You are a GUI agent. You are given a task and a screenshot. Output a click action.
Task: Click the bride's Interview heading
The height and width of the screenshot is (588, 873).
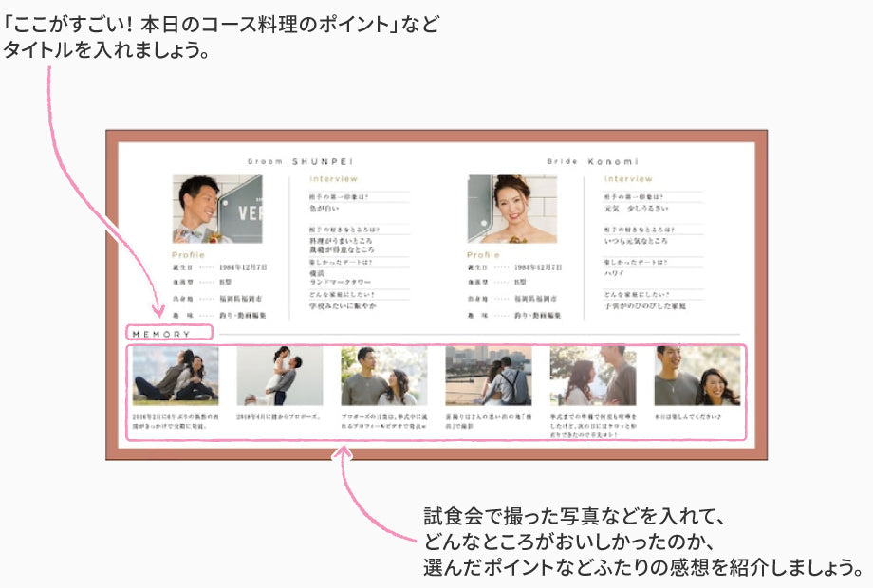click(x=629, y=178)
